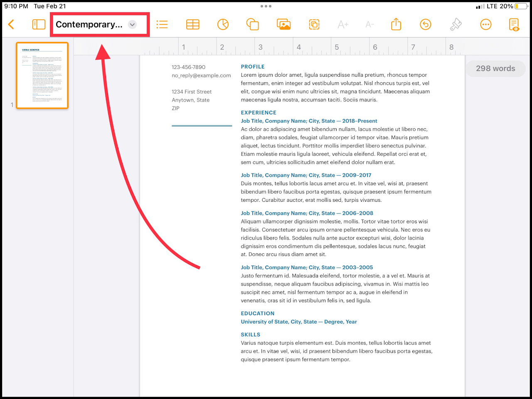The height and width of the screenshot is (399, 532).
Task: Click the EXPERIENCE heading
Action: point(259,113)
